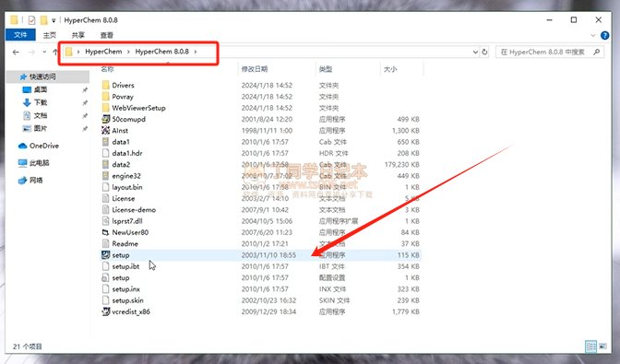The image size is (620, 364).
Task: Open Quick Access Toolbar customize dropdown
Action: point(54,20)
